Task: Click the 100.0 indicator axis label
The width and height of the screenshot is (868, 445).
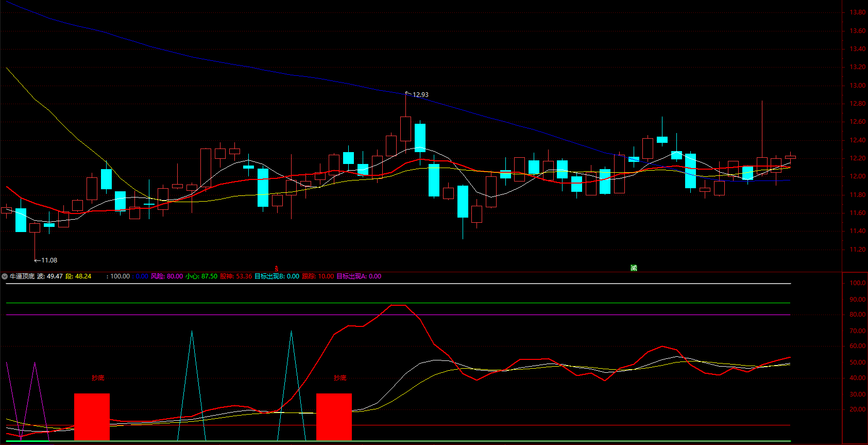Action: (x=858, y=283)
